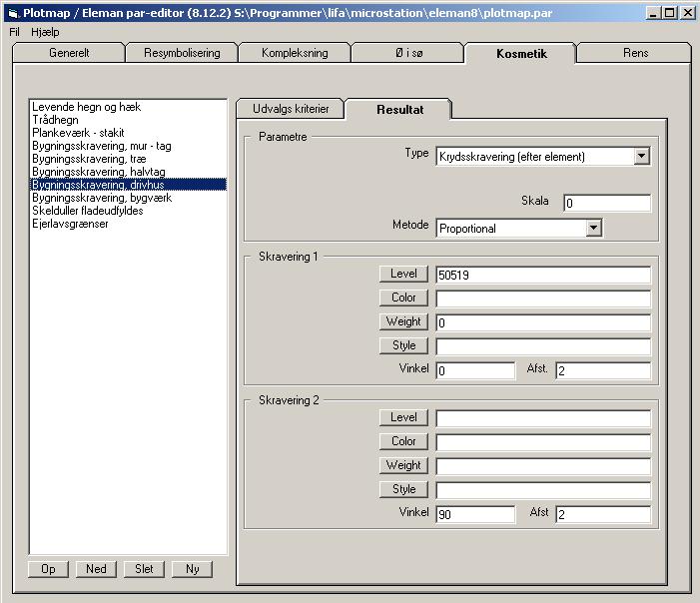Open the Hjælp menu
This screenshot has width=700, height=603.
[x=45, y=32]
